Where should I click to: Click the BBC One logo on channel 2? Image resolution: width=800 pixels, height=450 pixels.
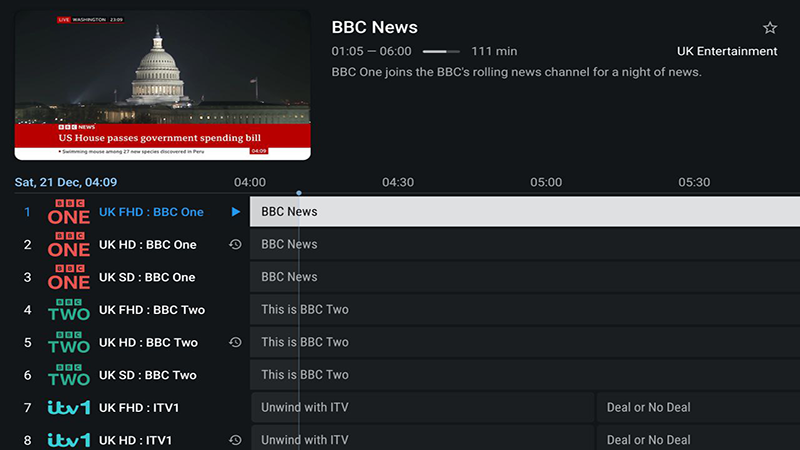point(69,244)
